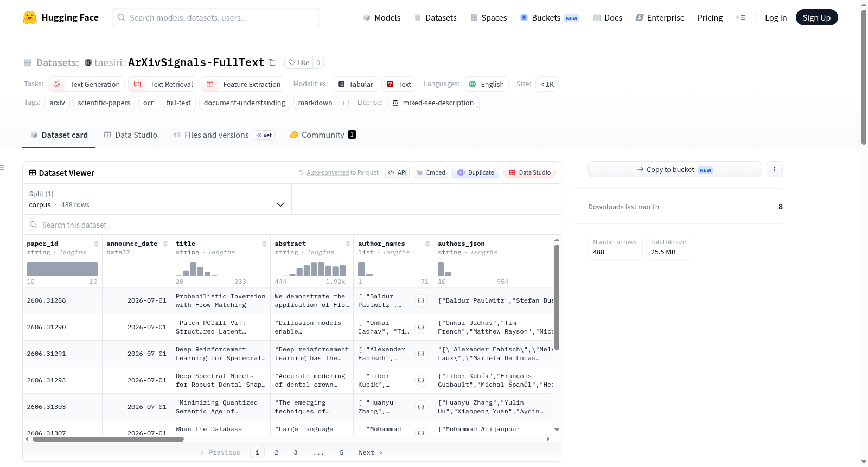Screen dimensions: 868x467
Task: Like the ArXivSignals-FullText dataset
Action: pyautogui.click(x=299, y=62)
